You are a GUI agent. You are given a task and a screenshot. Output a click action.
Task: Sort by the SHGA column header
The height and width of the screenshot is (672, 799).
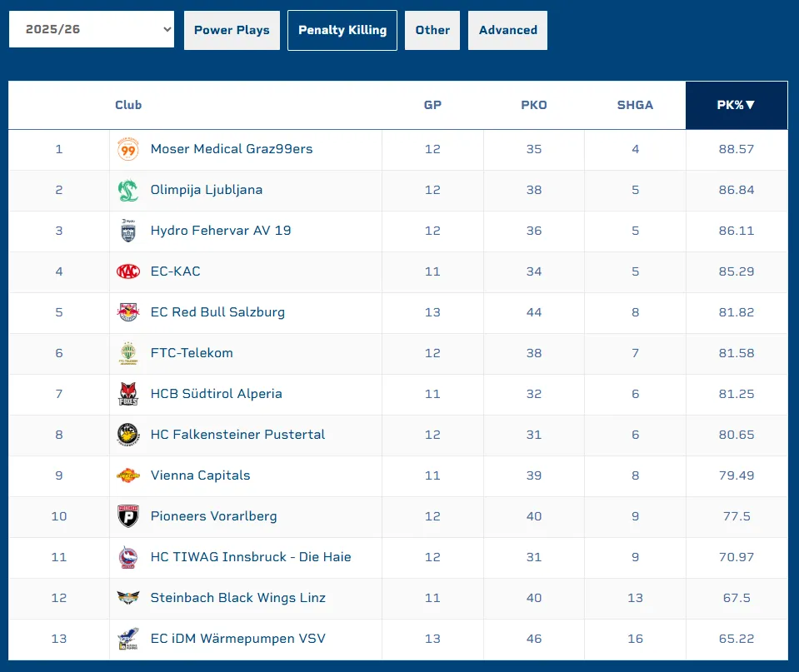click(635, 106)
